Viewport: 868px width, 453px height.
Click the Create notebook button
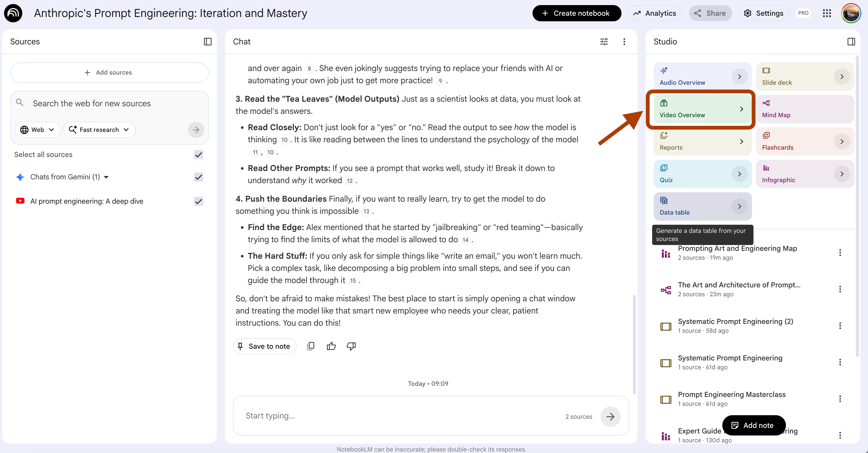point(577,13)
